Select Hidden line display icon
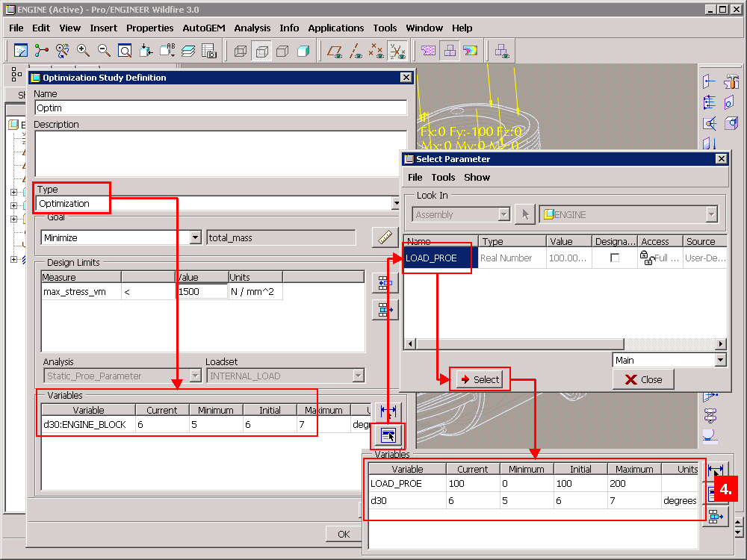 click(x=261, y=51)
